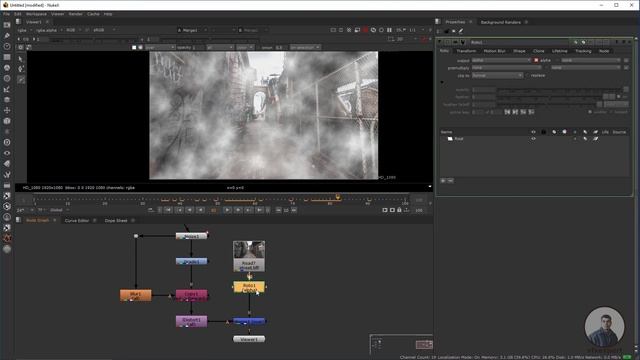Open the RGB display dropdown
The height and width of the screenshot is (360, 640).
73,30
